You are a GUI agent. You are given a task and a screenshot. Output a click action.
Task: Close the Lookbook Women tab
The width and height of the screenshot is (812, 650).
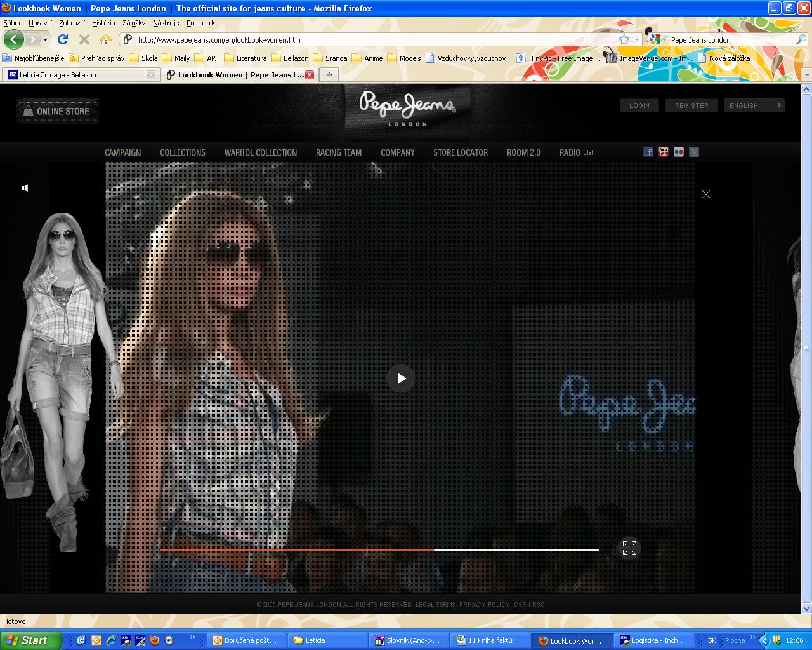tap(310, 75)
